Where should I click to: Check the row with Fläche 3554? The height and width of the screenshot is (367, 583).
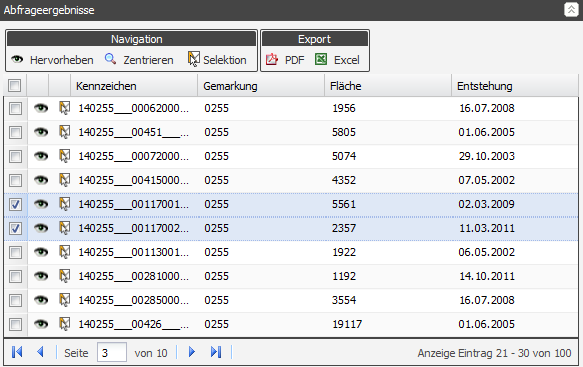(x=15, y=300)
